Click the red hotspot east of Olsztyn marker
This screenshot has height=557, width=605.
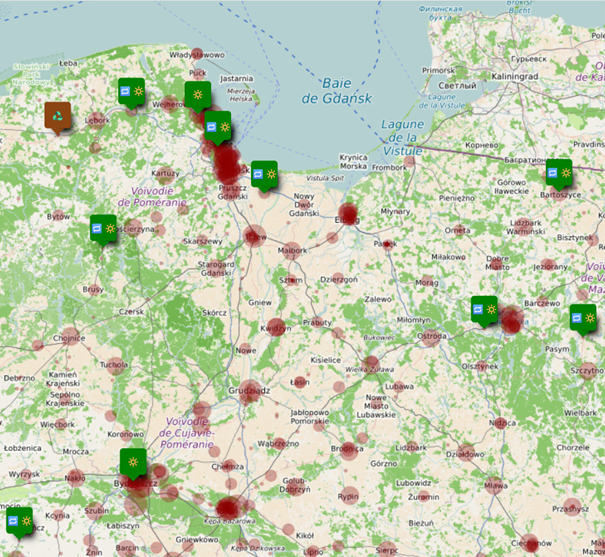513,321
